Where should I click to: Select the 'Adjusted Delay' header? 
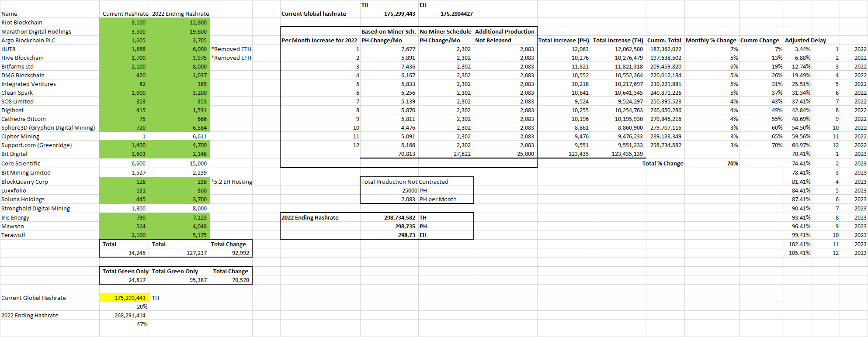click(806, 40)
